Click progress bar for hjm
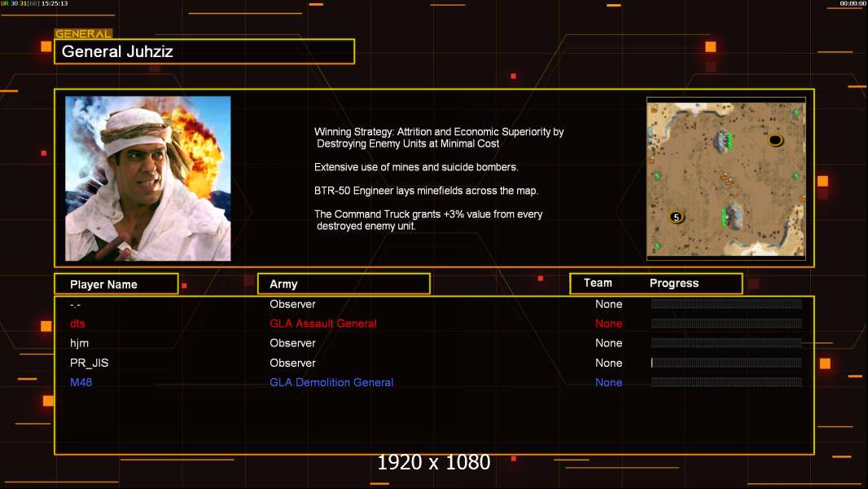868x489 pixels. 726,343
